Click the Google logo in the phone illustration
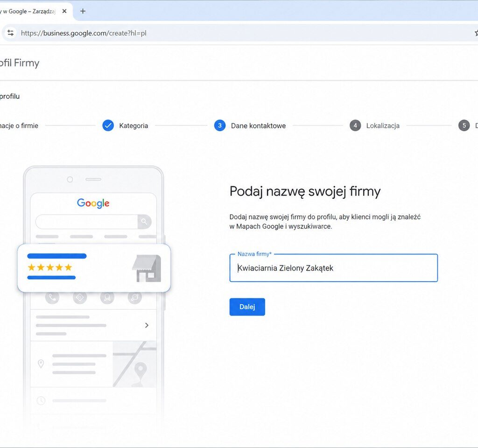This screenshot has width=478, height=448. [93, 203]
